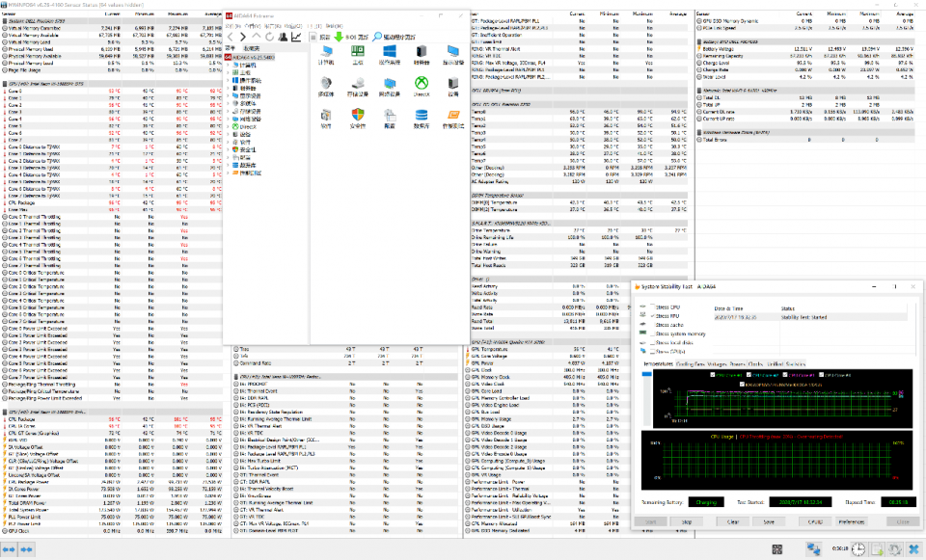
Task: Open the Display monitor icon in AIDA64's icon grid
Action: pos(453,52)
